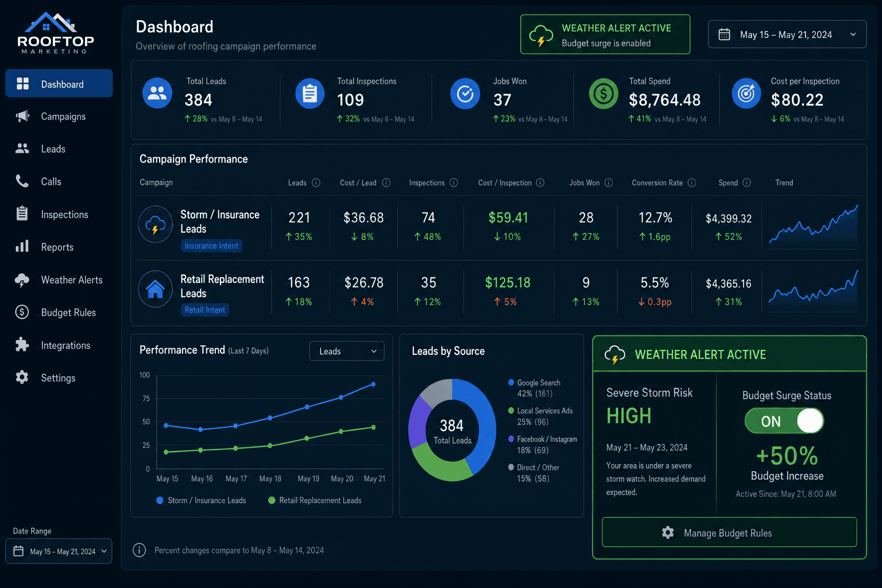Open Retail Replacement Leads campaign name
Screen dimensions: 882x588
point(222,286)
